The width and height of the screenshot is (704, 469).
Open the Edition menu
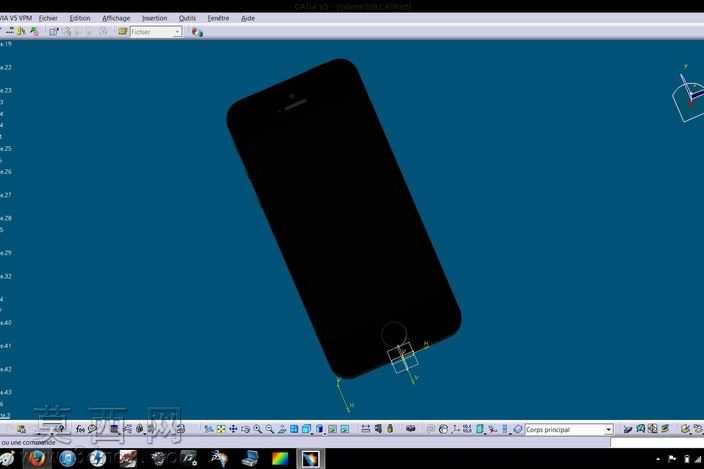80,18
